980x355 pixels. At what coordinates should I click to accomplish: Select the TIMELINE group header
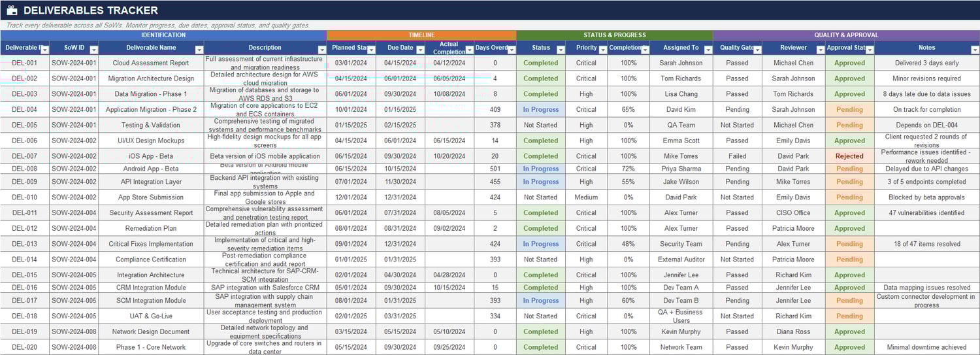[421, 35]
